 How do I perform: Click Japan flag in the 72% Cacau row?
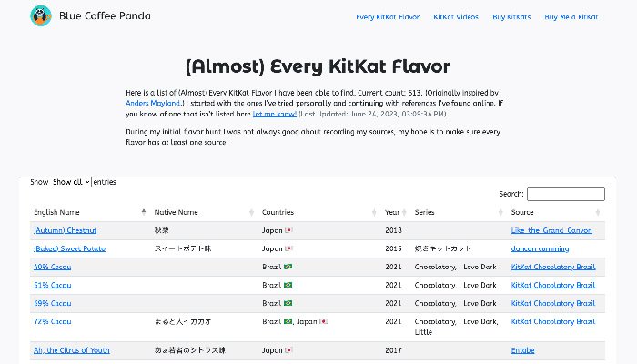(x=323, y=322)
